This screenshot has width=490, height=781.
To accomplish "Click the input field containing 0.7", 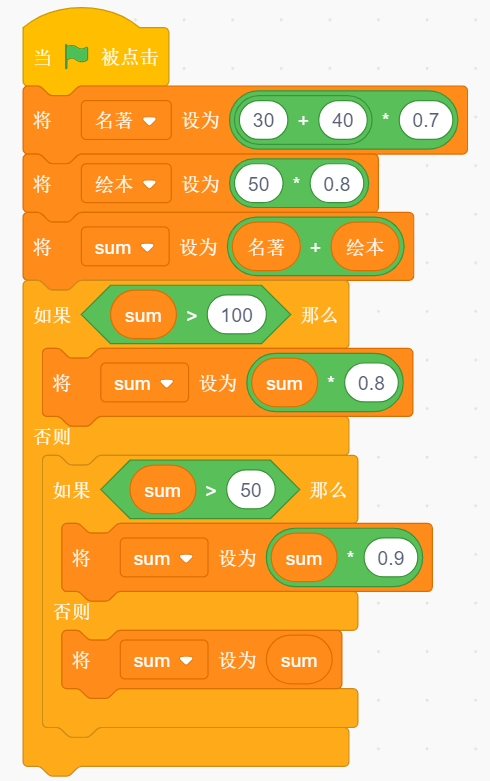I will 425,120.
